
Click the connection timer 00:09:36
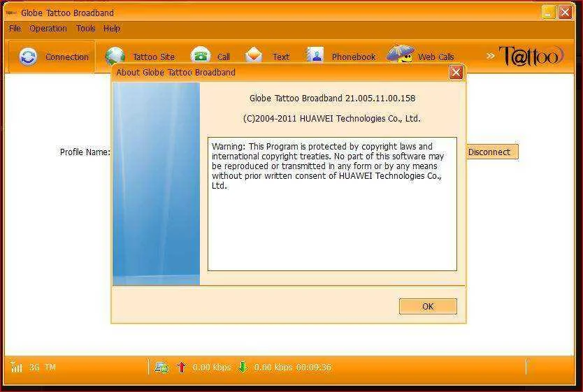point(314,368)
